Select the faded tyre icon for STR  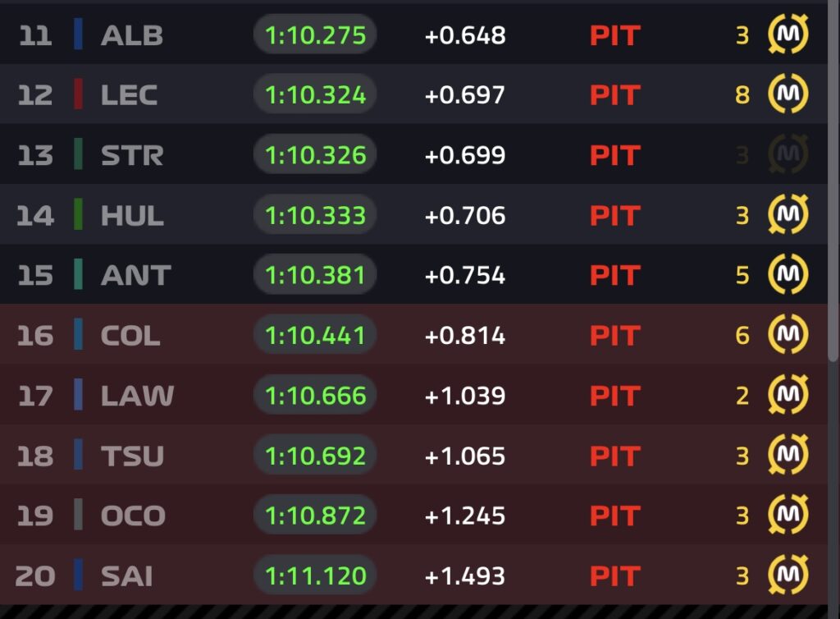788,155
